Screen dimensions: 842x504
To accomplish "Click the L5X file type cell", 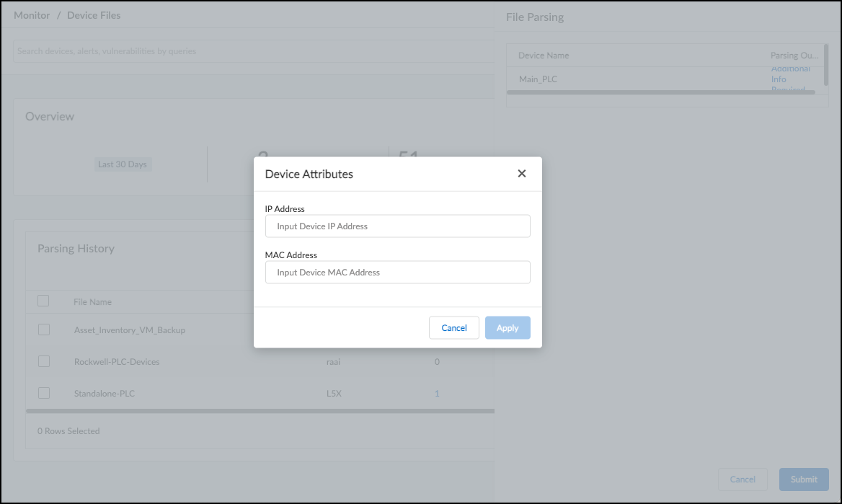I will (334, 393).
